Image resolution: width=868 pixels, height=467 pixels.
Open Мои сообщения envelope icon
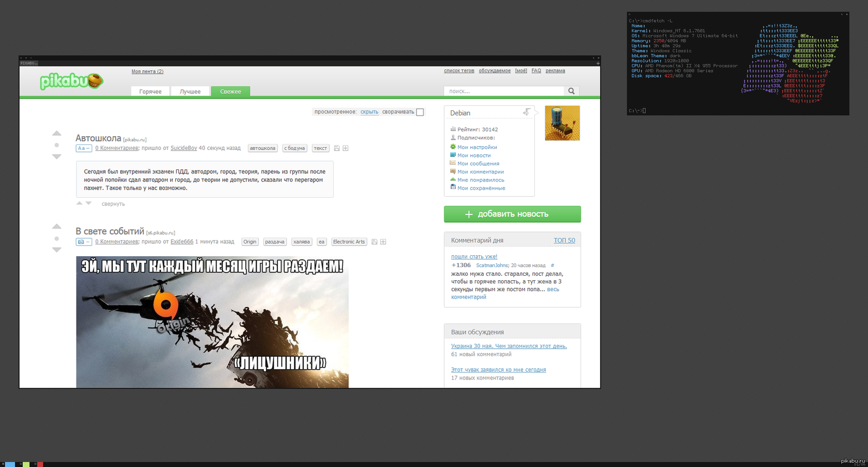point(453,163)
